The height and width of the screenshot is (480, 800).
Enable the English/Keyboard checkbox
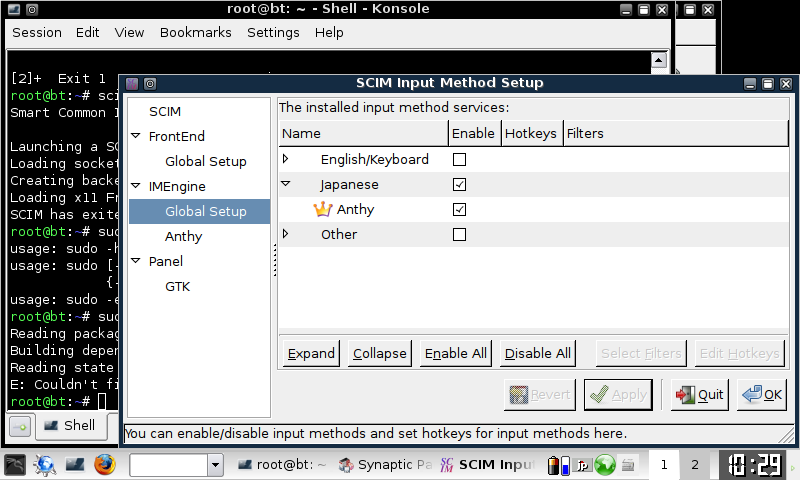tap(459, 160)
